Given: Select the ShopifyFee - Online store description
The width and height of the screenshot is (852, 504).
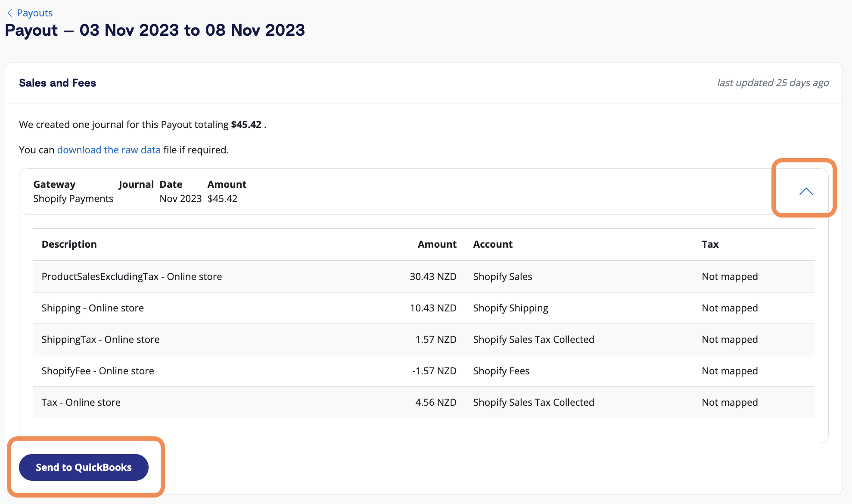Looking at the screenshot, I should click(98, 371).
